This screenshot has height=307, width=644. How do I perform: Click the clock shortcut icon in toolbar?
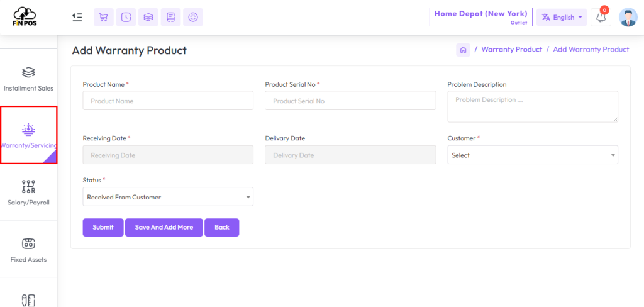tap(126, 17)
